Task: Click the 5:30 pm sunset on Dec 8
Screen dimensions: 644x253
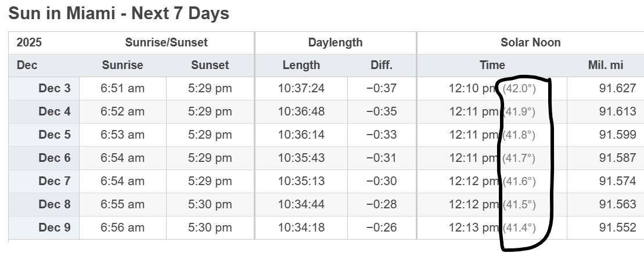Action: tap(210, 204)
